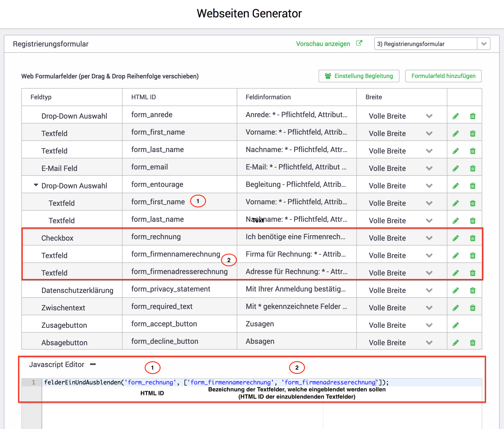Edit the form_firmennamerechnung field

[456, 256]
